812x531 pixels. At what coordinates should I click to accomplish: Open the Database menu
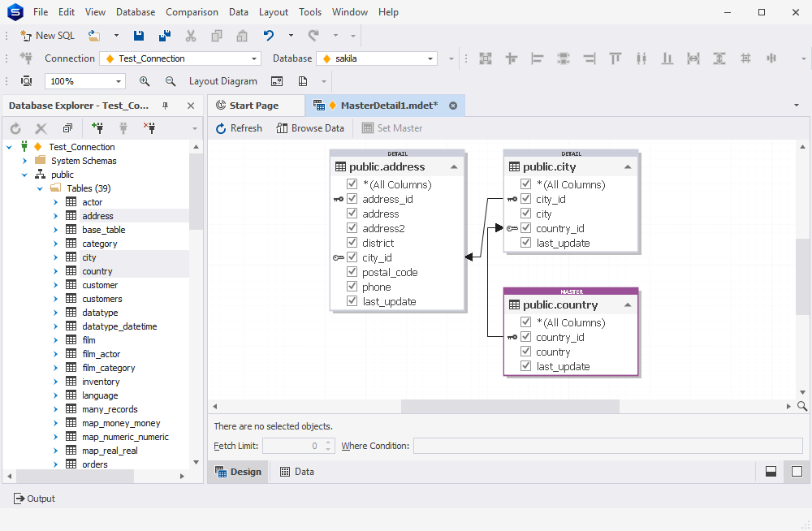coord(136,12)
